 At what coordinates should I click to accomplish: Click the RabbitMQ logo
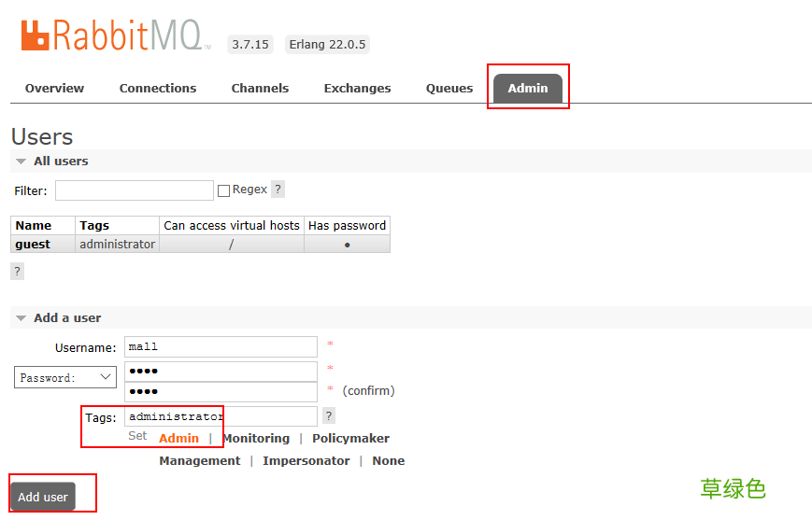(111, 35)
